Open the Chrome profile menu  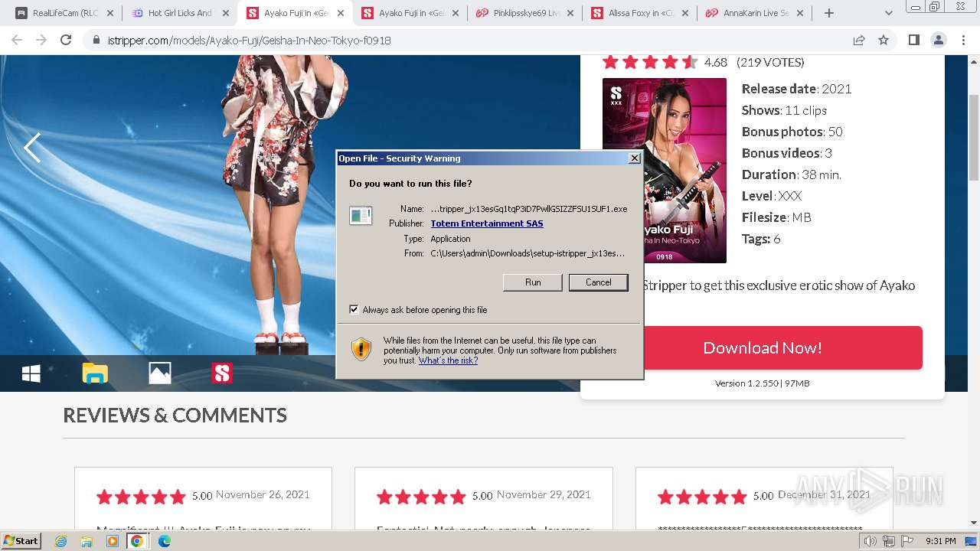click(x=939, y=40)
